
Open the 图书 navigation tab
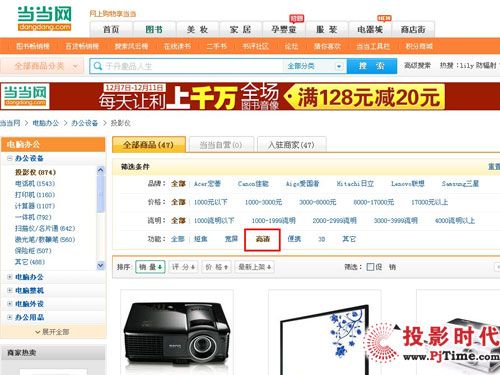[154, 30]
